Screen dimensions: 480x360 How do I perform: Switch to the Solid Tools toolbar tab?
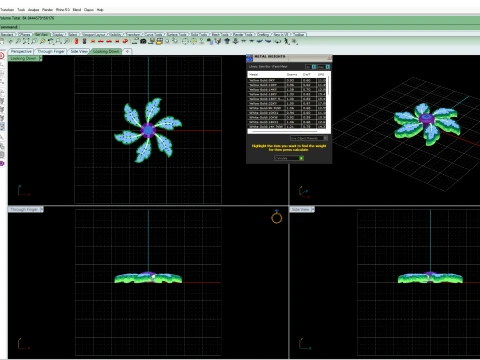point(199,34)
